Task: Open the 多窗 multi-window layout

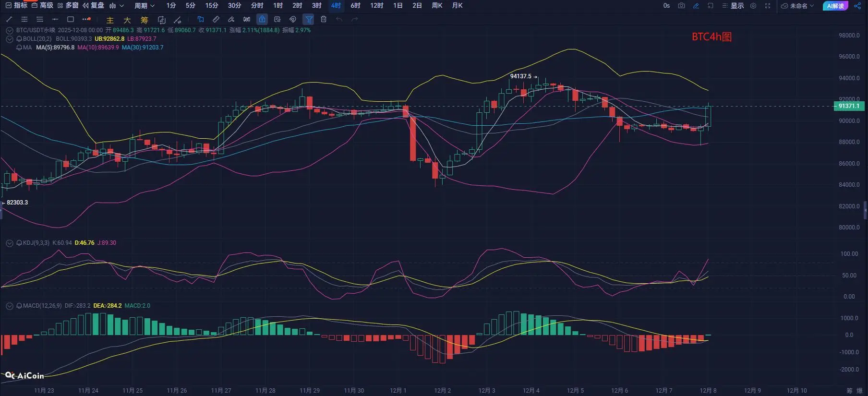Action: pos(68,5)
